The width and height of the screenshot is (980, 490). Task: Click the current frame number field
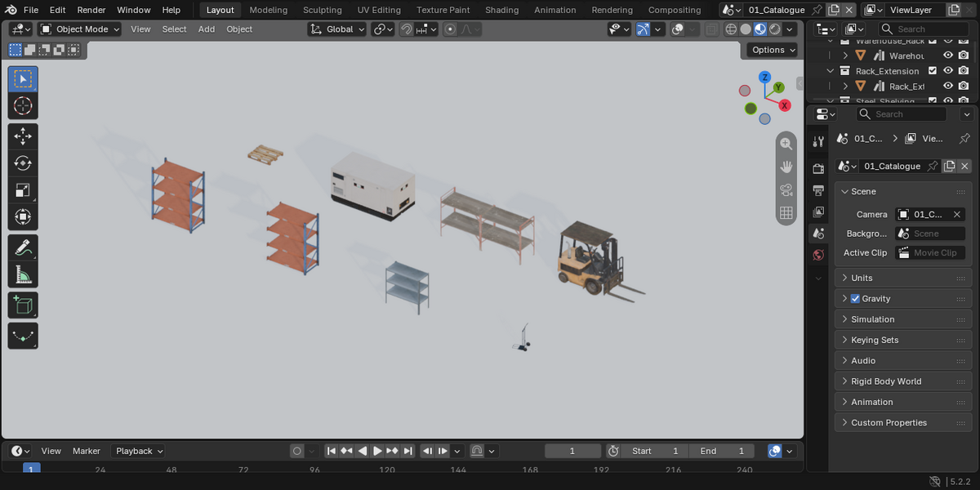click(572, 451)
